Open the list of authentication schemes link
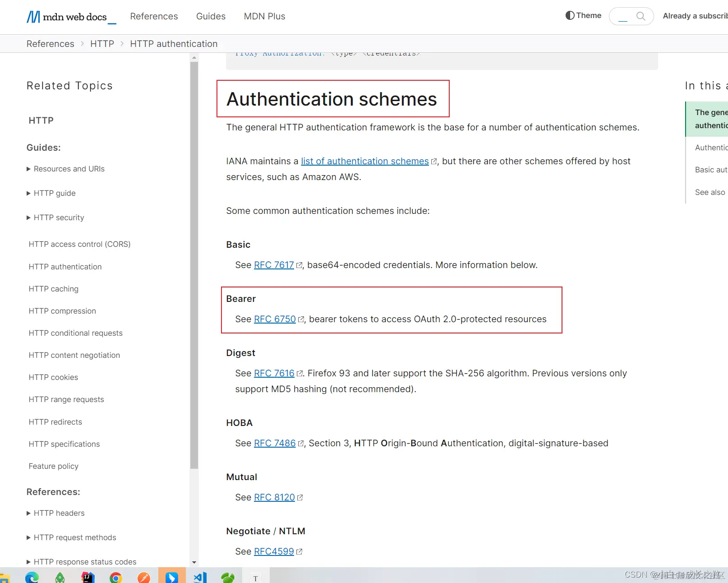This screenshot has height=583, width=728. coord(364,161)
